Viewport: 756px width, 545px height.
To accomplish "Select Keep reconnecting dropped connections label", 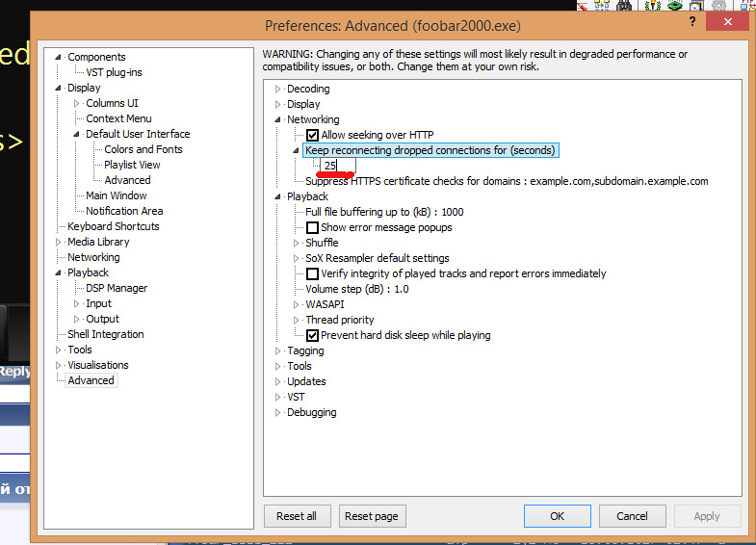I will tap(430, 150).
